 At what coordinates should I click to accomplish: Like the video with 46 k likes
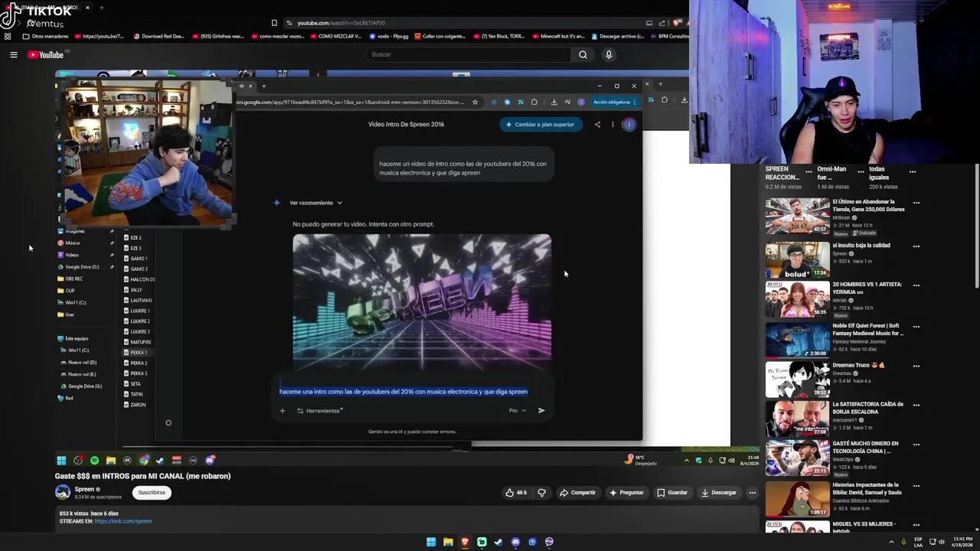pyautogui.click(x=516, y=493)
